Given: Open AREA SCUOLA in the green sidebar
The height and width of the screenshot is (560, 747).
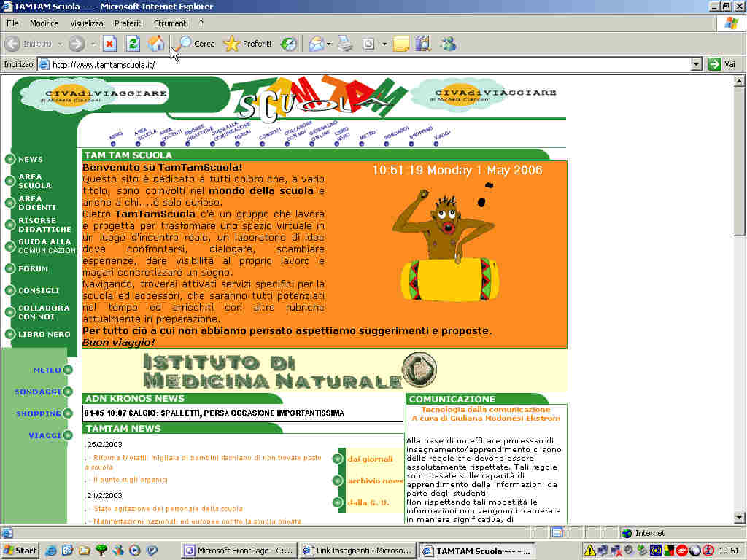Looking at the screenshot, I should pos(35,181).
